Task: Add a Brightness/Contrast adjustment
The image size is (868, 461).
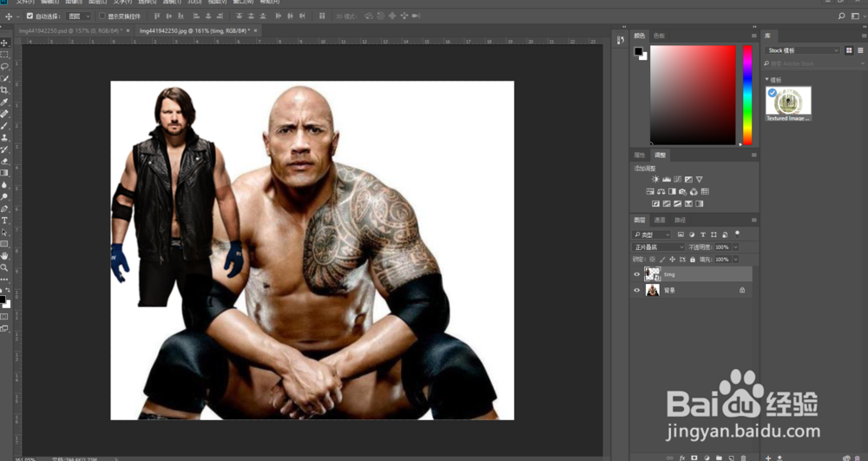Action: click(655, 180)
